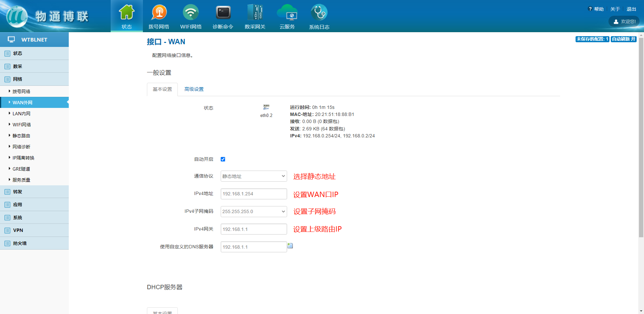Image resolution: width=644 pixels, height=314 pixels.
Task: Expand the VPN sidebar section
Action: (x=18, y=230)
